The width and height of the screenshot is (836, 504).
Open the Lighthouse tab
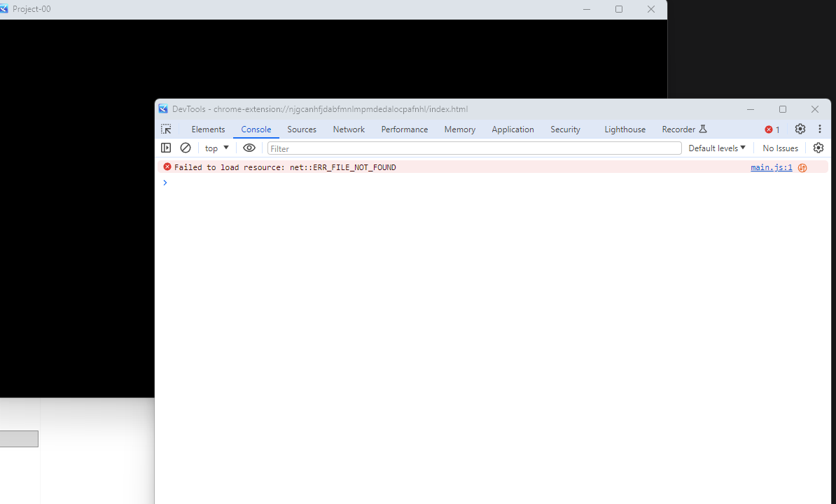(x=625, y=129)
